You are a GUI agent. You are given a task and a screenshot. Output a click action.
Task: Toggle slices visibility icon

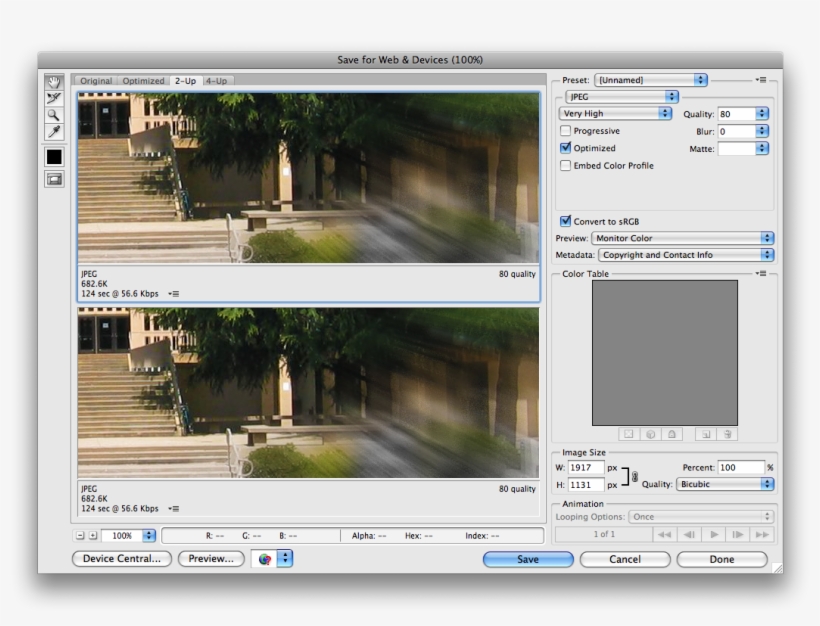(54, 179)
